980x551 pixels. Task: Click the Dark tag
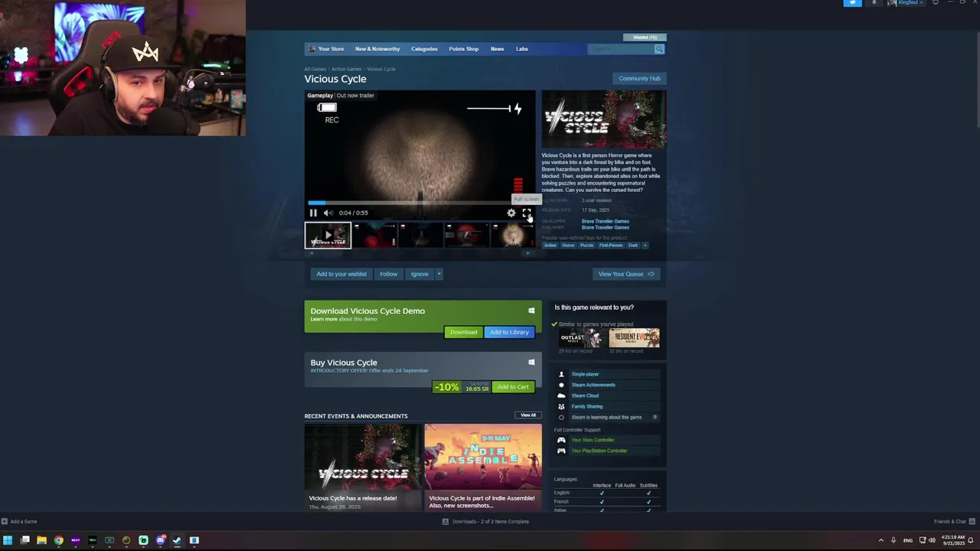tap(633, 246)
